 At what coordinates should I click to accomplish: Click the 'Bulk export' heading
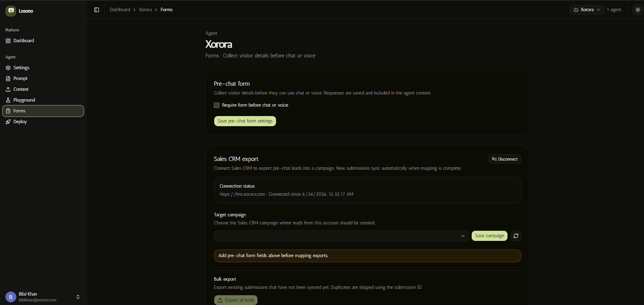(225, 279)
